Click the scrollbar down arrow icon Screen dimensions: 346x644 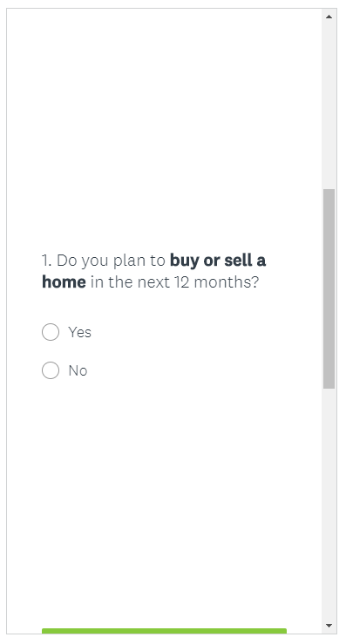[x=329, y=626]
